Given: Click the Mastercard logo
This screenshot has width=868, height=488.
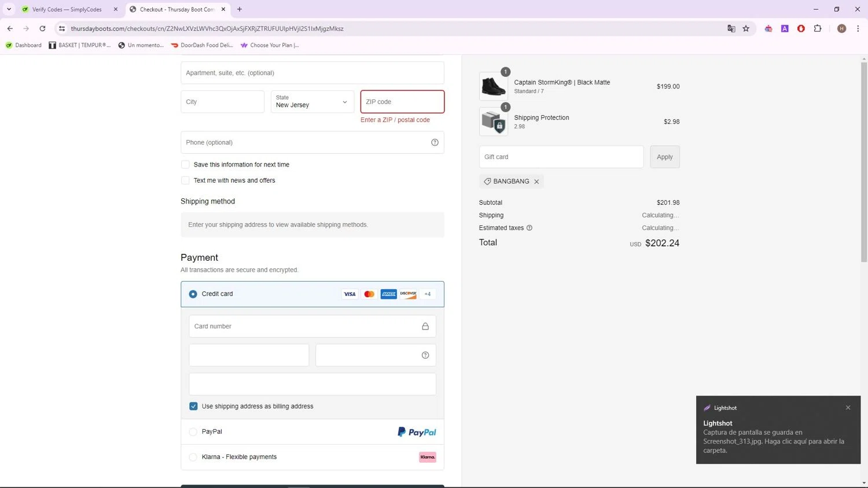Looking at the screenshot, I should [x=369, y=294].
